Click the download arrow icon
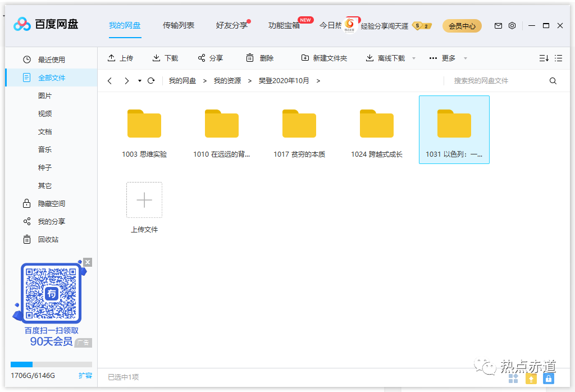Screen dimensions: 575x392 click(x=156, y=58)
